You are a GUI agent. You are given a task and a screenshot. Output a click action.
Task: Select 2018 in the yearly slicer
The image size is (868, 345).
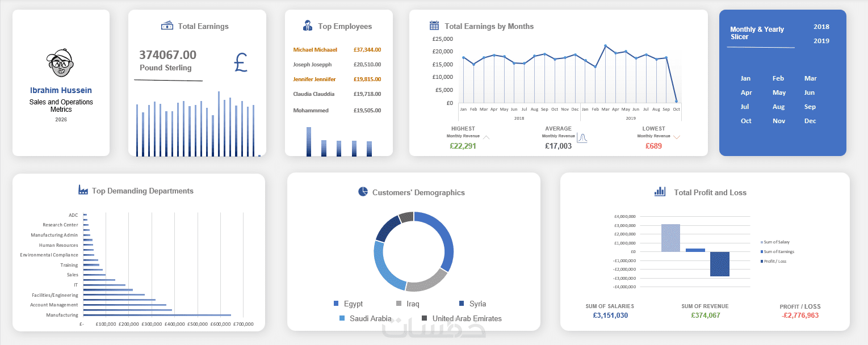821,27
